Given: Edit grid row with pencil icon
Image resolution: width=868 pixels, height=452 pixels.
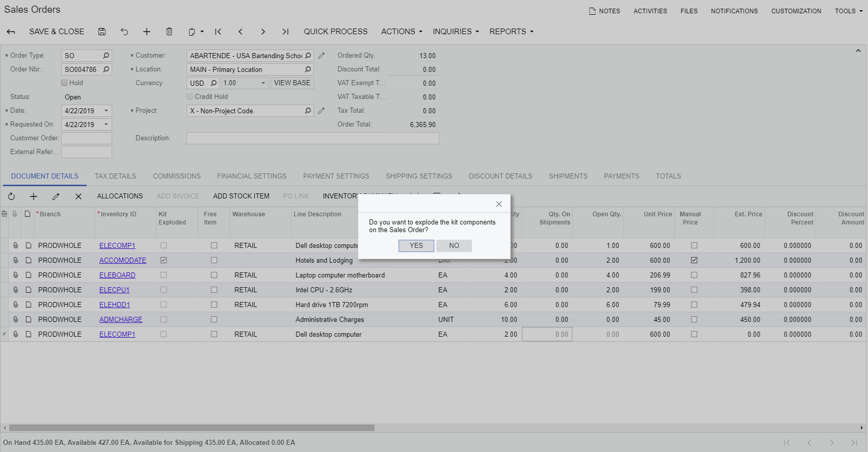Looking at the screenshot, I should [x=56, y=196].
